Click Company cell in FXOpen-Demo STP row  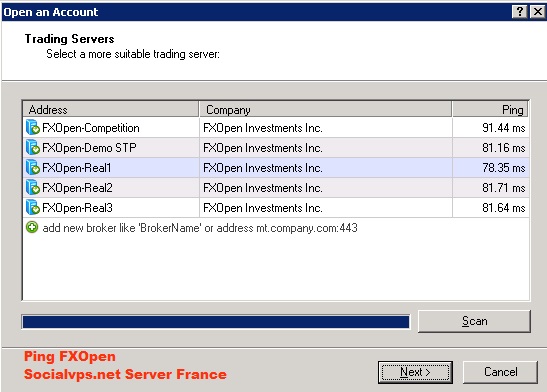[326, 148]
